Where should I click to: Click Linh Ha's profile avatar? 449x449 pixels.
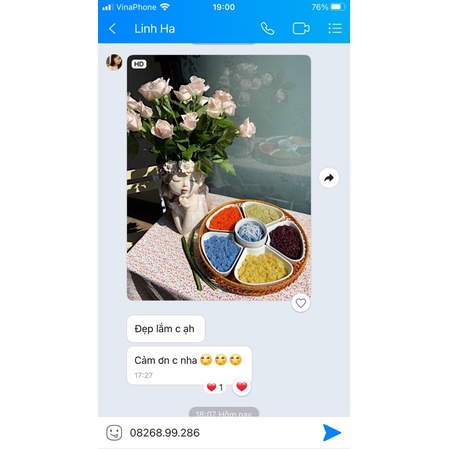pos(114,62)
